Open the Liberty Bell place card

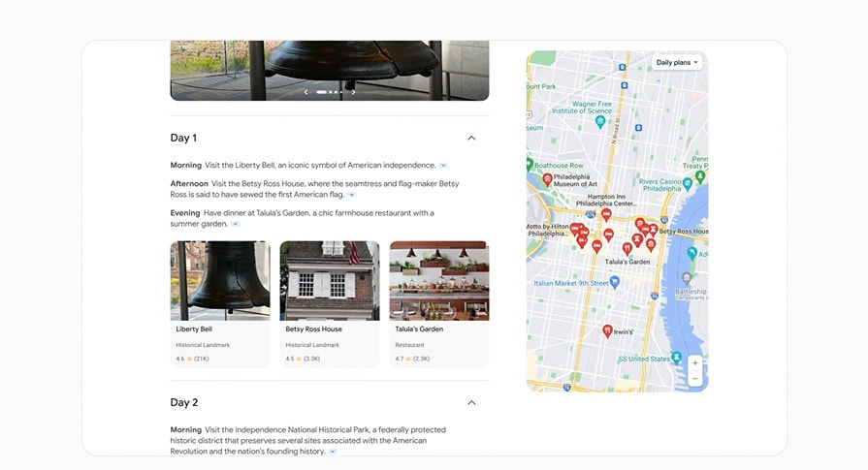(x=220, y=304)
